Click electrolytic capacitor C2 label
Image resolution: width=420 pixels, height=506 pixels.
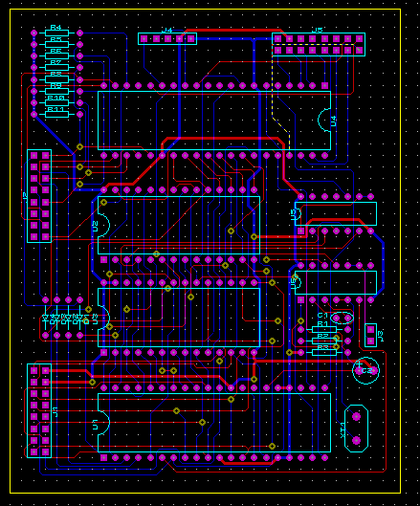pyautogui.click(x=366, y=370)
